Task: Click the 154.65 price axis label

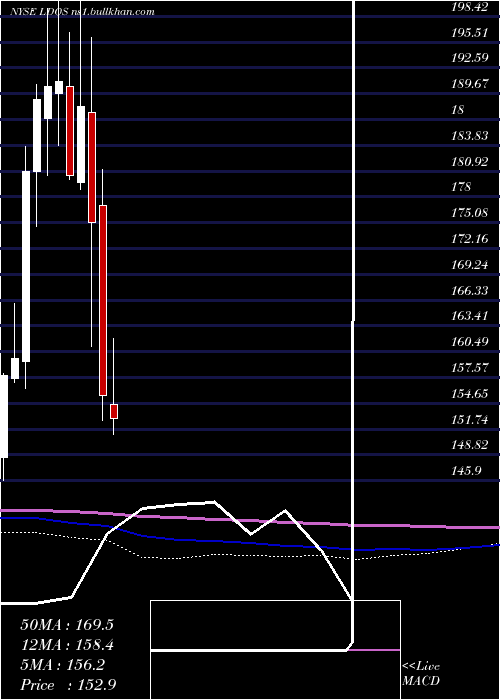Action: [470, 394]
